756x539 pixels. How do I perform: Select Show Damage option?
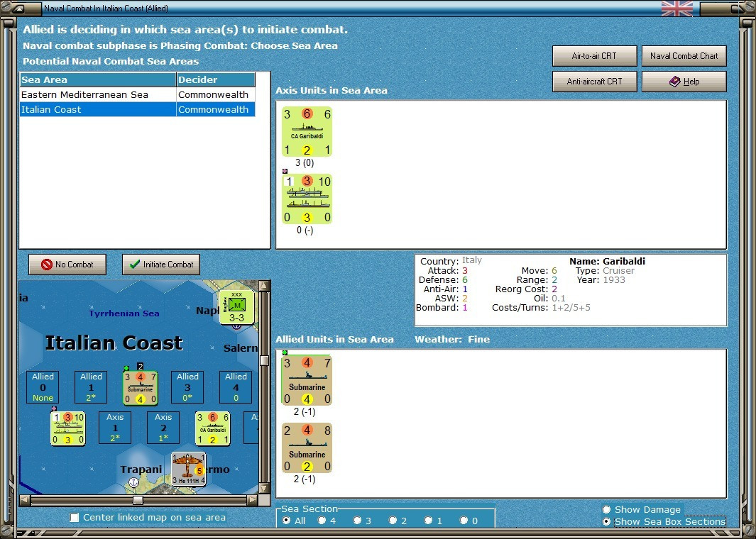pos(606,510)
